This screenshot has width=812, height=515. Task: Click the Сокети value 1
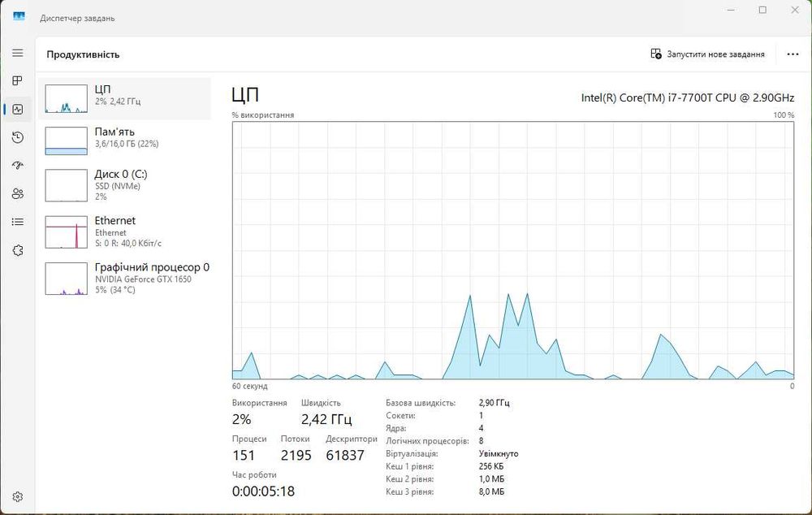tap(481, 416)
